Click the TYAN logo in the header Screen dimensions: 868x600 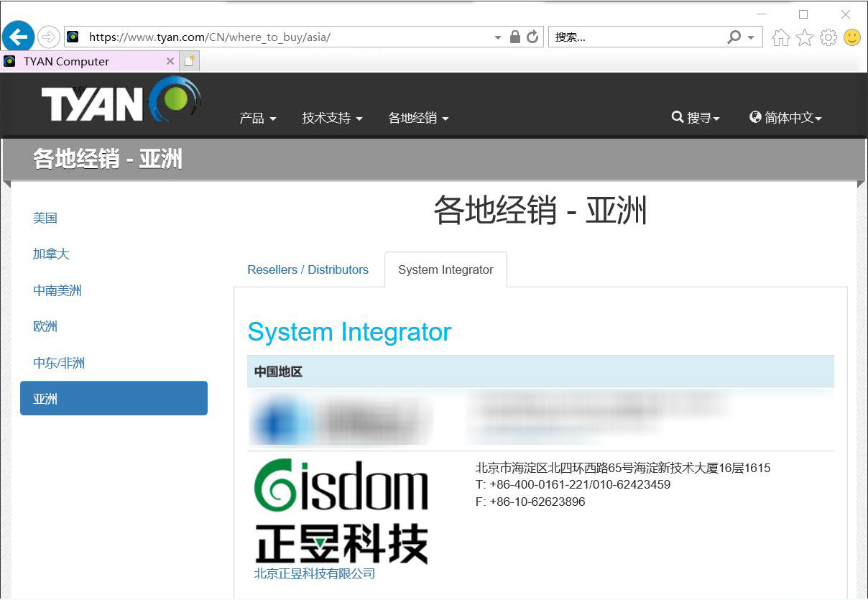tap(121, 101)
